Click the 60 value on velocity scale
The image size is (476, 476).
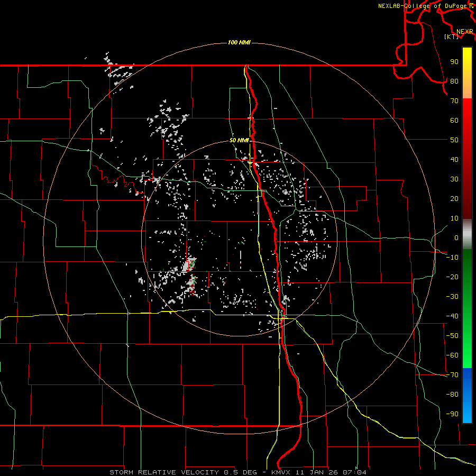pyautogui.click(x=454, y=120)
